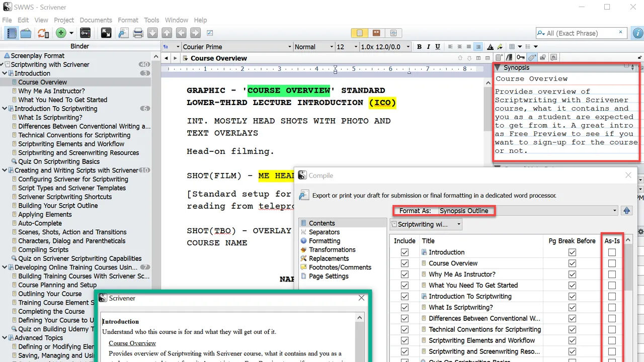Open the font size 12 dropdown
644x362 pixels.
(x=347, y=47)
